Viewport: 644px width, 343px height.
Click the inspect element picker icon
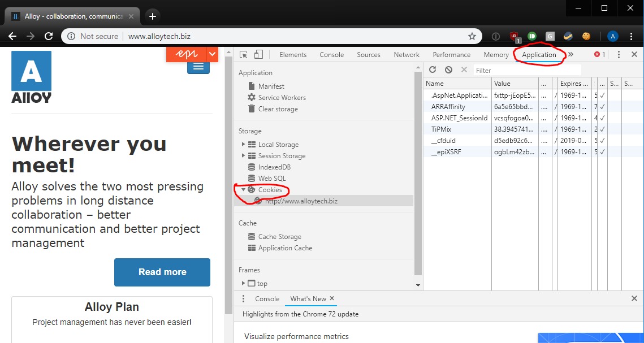click(244, 55)
